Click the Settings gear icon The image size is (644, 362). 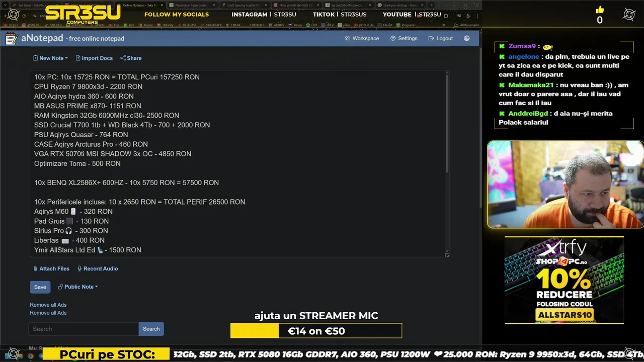point(393,38)
